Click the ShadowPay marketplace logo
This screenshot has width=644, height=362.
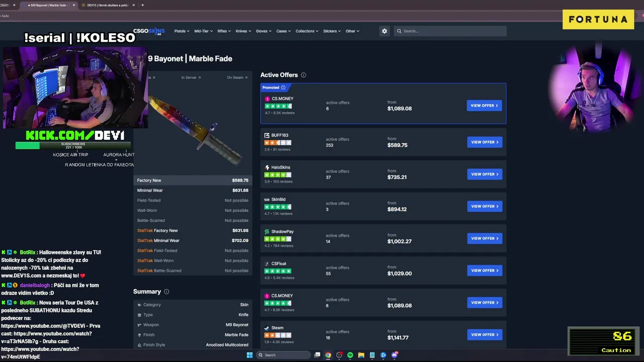[267, 232]
